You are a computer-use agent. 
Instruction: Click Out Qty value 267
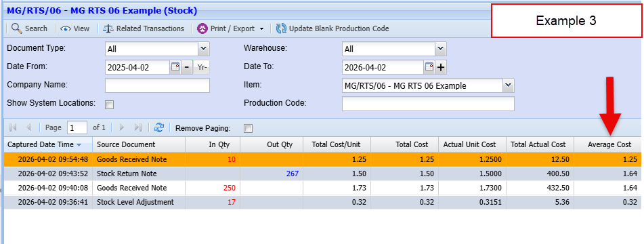(292, 174)
